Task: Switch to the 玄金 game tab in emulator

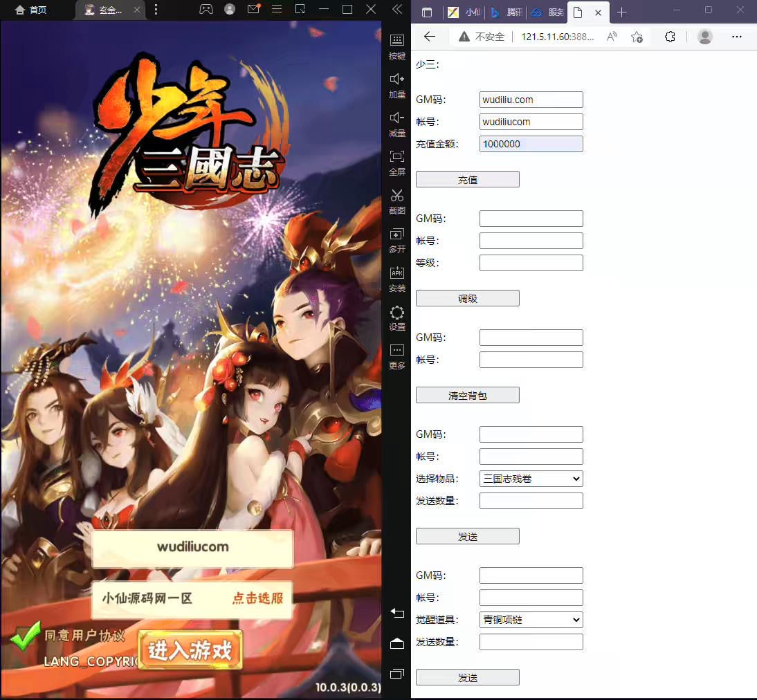Action: [103, 10]
